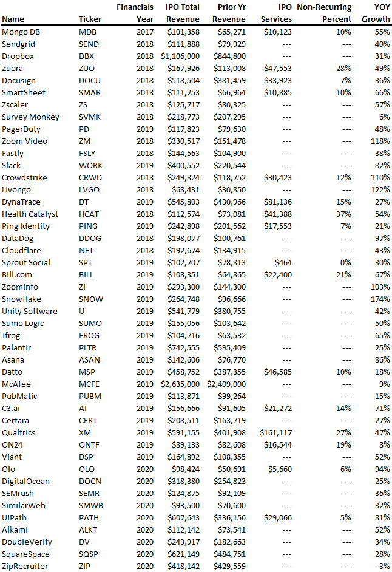Click the YOY Growth column header
Image resolution: width=392 pixels, height=572 pixels.
(x=376, y=13)
